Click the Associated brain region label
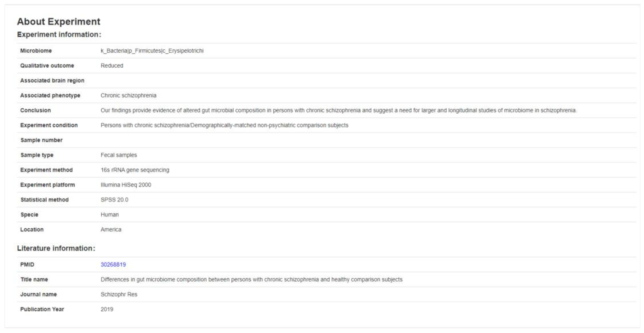This screenshot has height=333, width=644. (x=52, y=81)
